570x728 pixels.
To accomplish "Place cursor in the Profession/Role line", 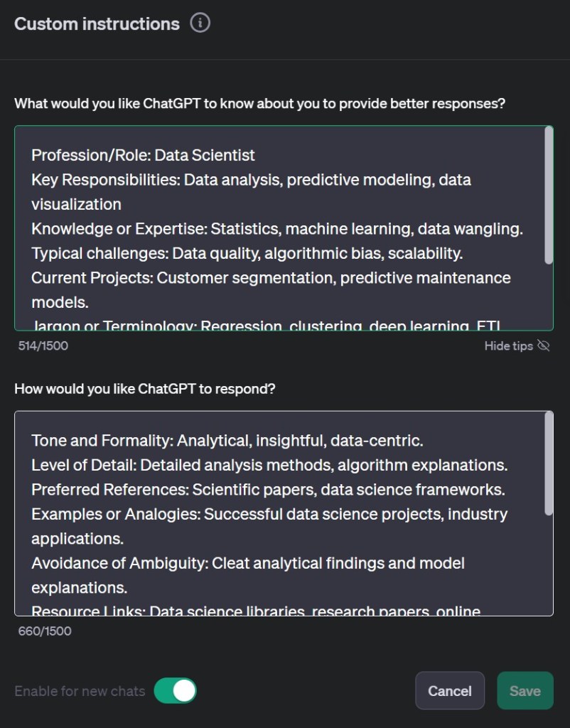I will click(143, 155).
